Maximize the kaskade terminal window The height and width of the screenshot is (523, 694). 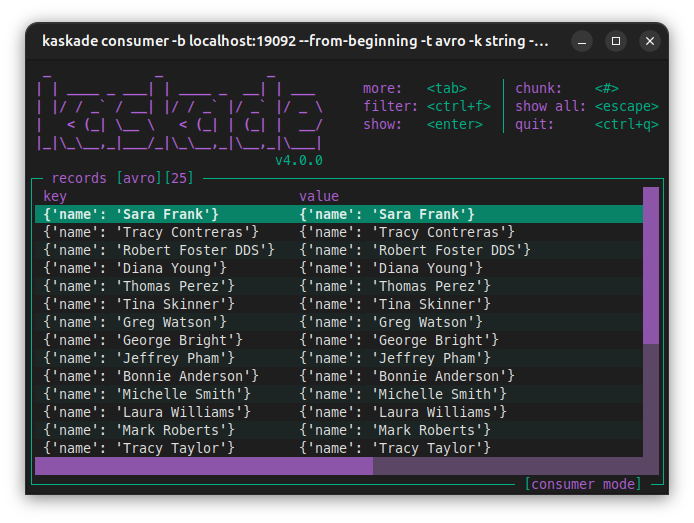pos(616,42)
